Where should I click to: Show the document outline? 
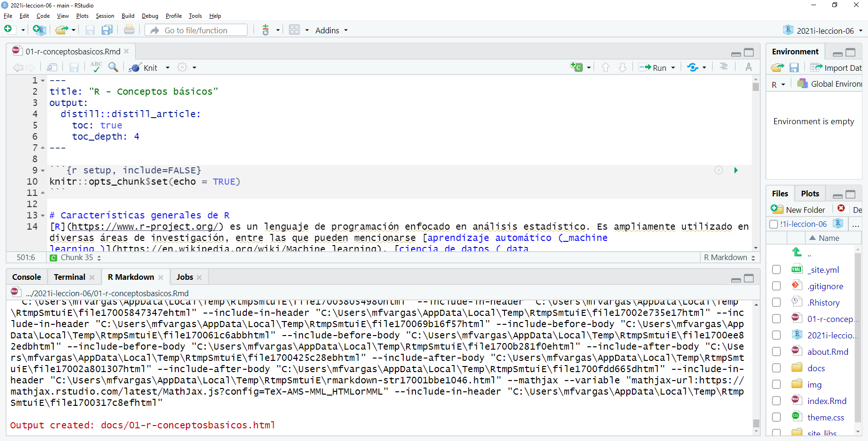724,67
